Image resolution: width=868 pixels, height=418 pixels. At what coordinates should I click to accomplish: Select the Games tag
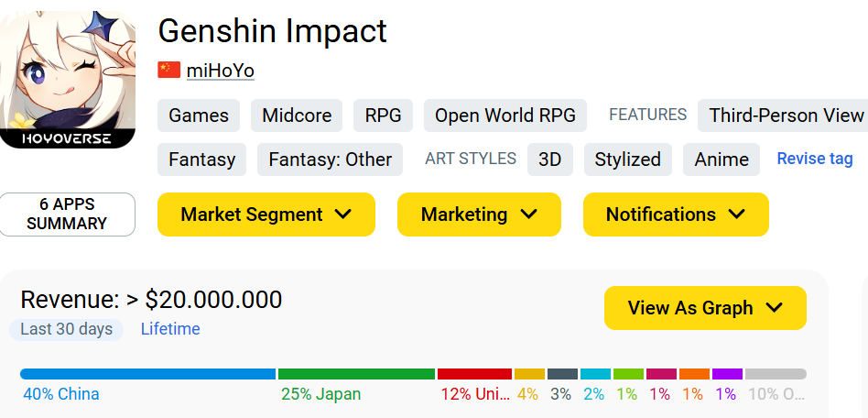point(199,115)
